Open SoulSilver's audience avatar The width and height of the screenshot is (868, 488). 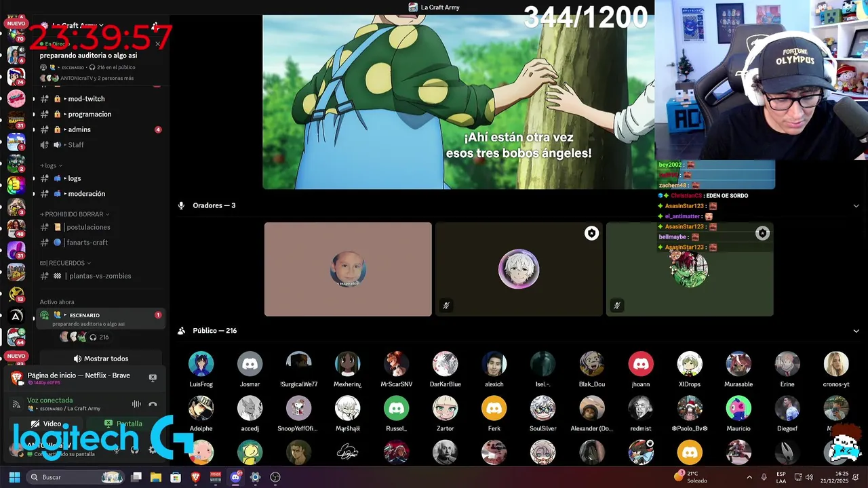pyautogui.click(x=542, y=408)
